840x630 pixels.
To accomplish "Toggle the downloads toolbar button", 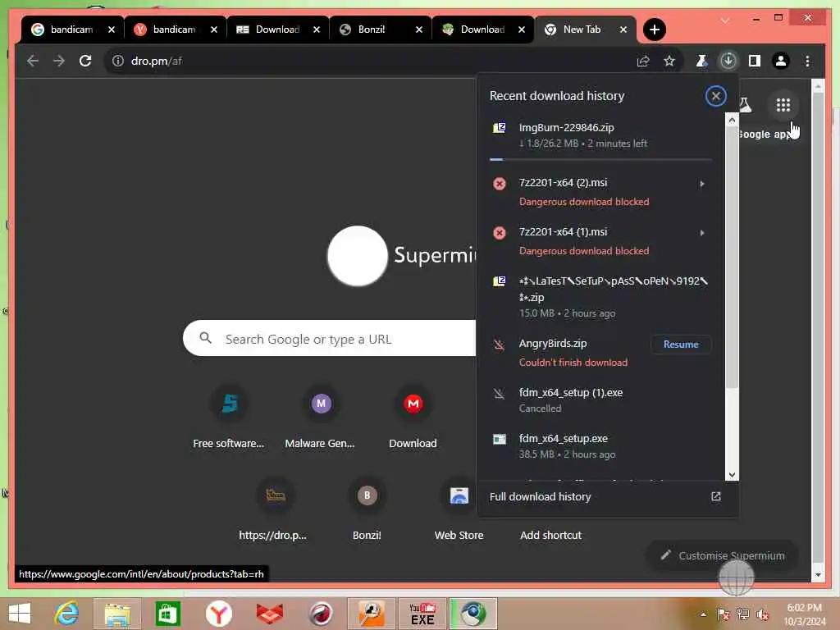I will point(728,61).
